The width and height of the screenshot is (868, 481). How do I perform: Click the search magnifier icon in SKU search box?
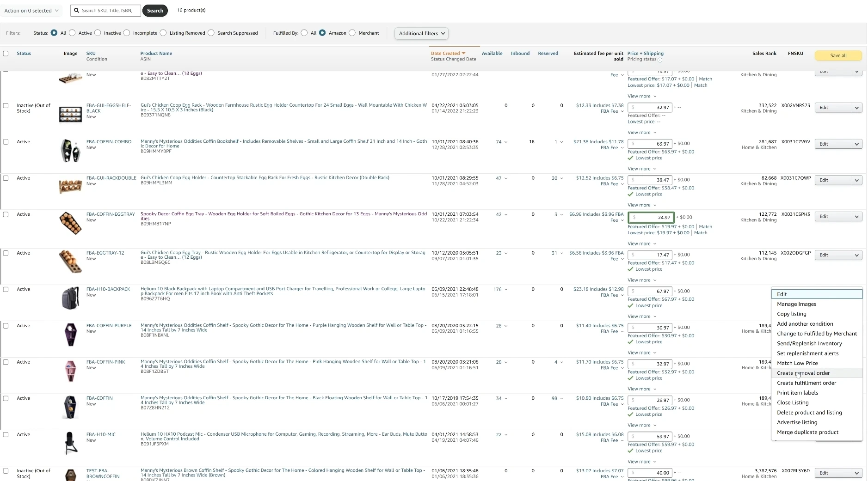(77, 11)
